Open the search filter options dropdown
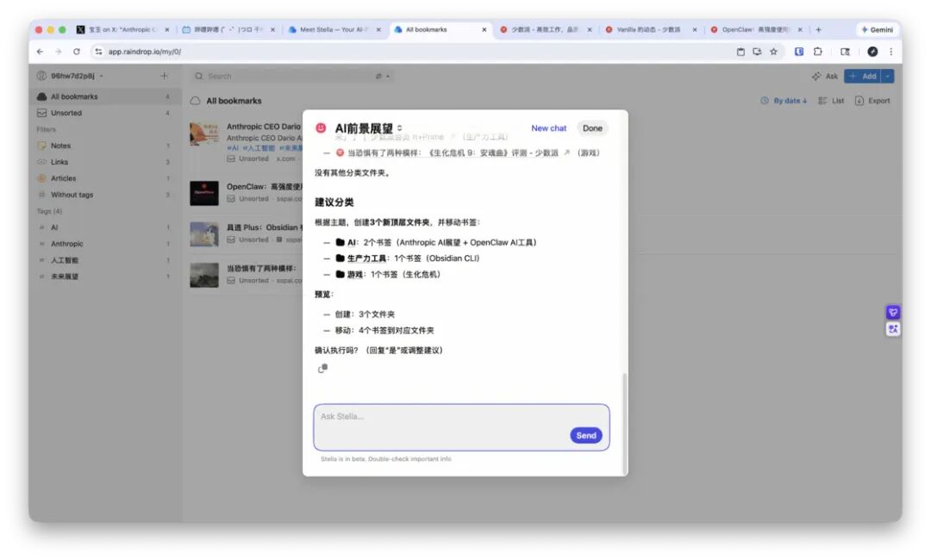This screenshot has width=931, height=560. click(x=382, y=76)
